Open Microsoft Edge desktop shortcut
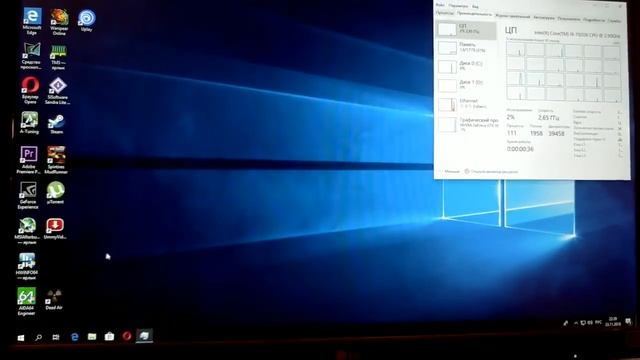The height and width of the screenshot is (360, 640). [x=32, y=21]
